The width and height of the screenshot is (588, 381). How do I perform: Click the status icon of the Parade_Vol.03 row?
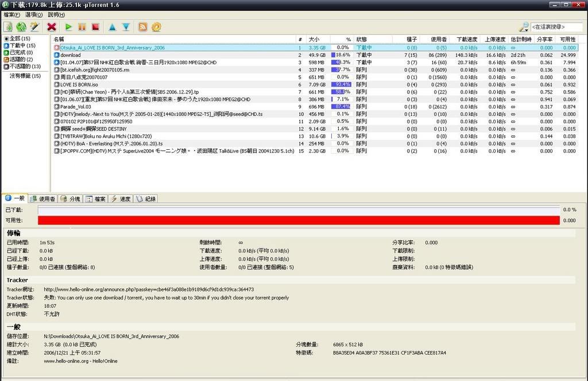pos(57,107)
